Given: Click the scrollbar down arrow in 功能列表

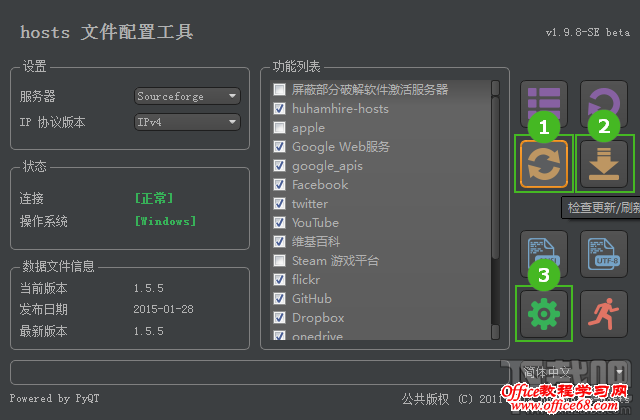Looking at the screenshot, I should 495,332.
